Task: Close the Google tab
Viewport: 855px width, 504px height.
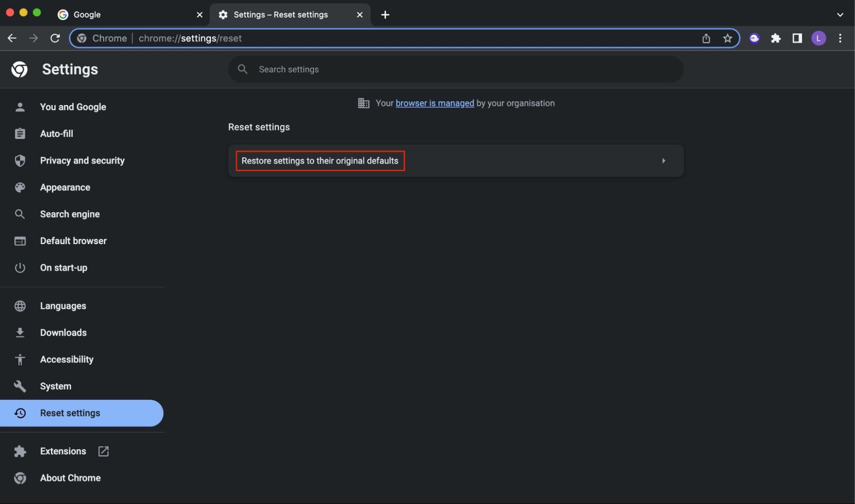Action: pos(199,15)
